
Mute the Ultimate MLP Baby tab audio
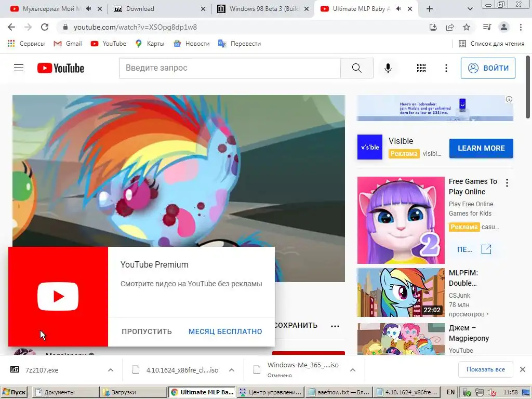[x=399, y=9]
